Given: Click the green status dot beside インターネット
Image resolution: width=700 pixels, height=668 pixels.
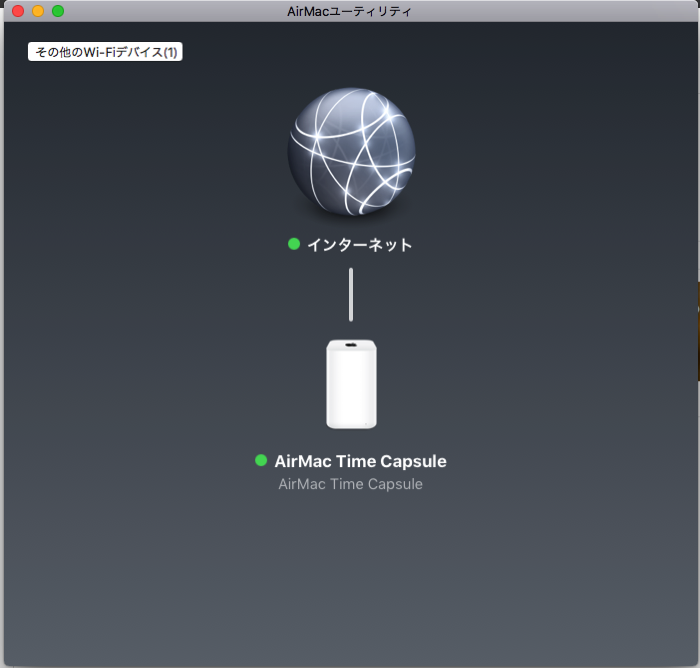Looking at the screenshot, I should pyautogui.click(x=294, y=244).
